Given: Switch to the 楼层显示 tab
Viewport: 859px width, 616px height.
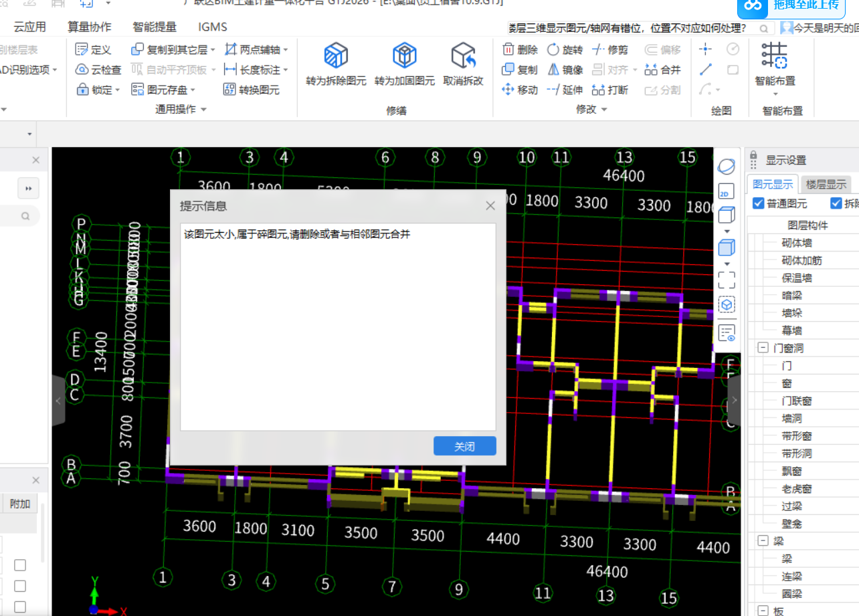Looking at the screenshot, I should click(825, 185).
